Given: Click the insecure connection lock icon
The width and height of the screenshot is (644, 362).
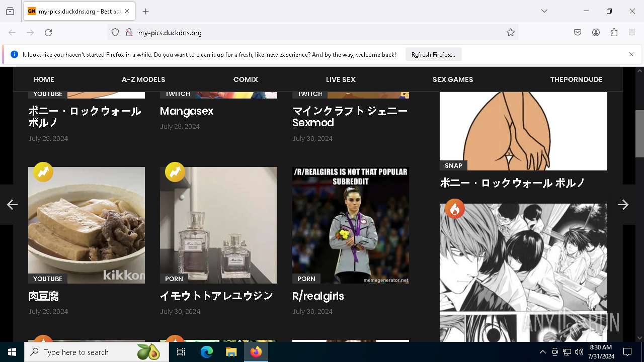Looking at the screenshot, I should pos(129,33).
